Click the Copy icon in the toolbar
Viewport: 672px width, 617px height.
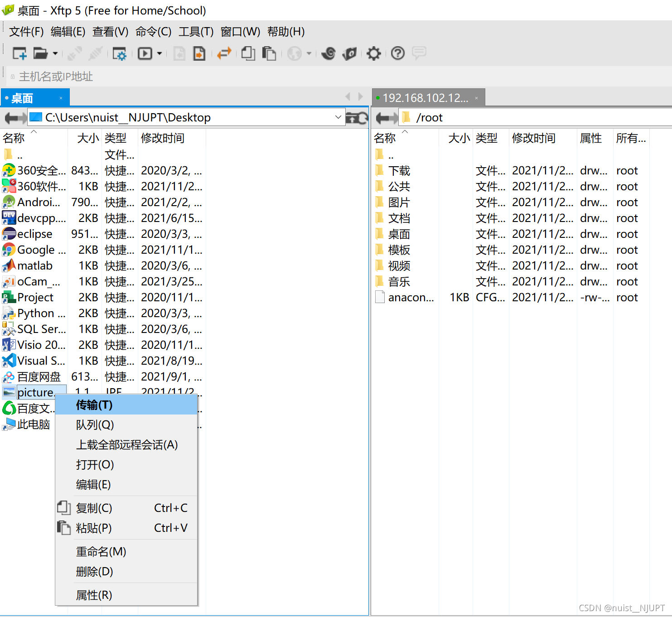(248, 53)
